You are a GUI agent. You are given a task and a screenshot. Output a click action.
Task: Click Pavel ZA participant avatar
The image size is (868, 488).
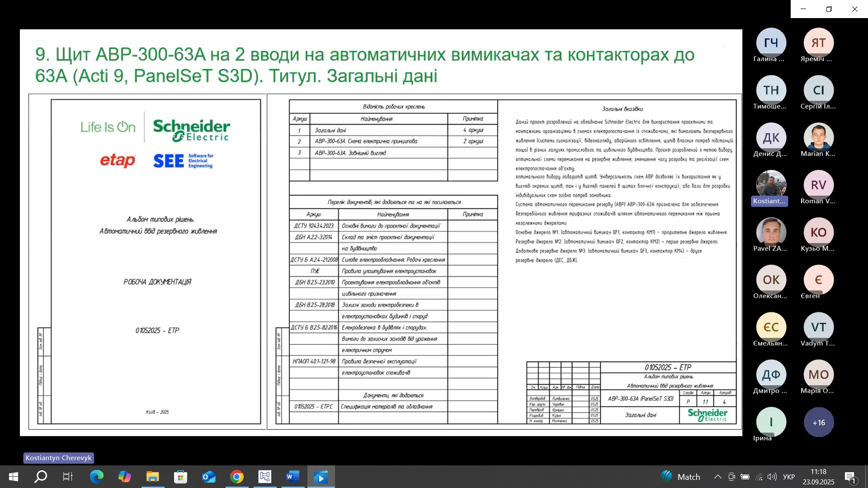(x=771, y=232)
